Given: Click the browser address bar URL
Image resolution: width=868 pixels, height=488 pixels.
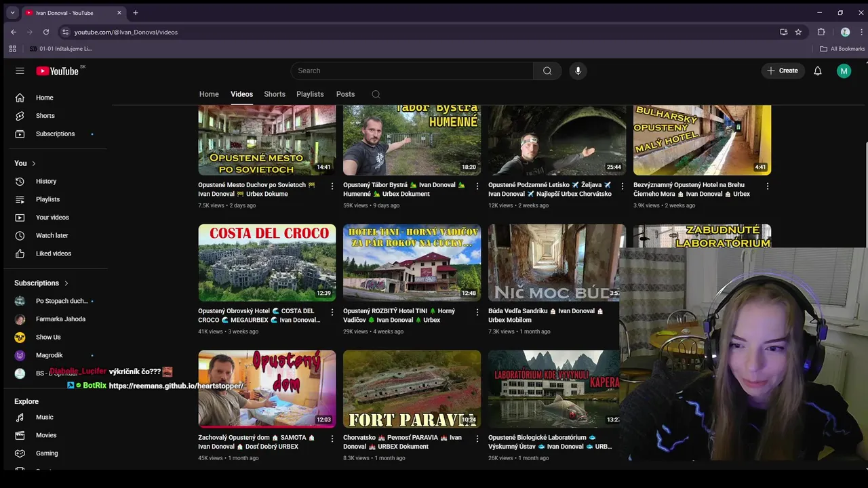Looking at the screenshot, I should [126, 32].
